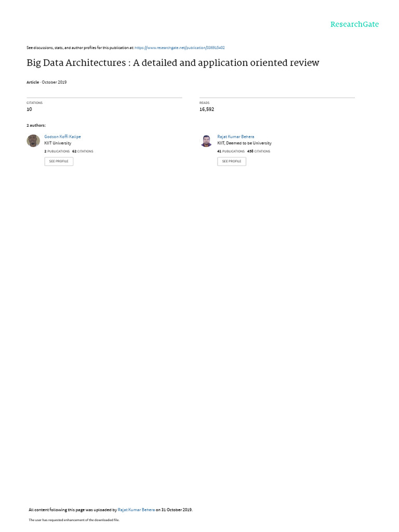Click the ResearchGate logo
This screenshot has height=532, width=399.
coord(354,24)
